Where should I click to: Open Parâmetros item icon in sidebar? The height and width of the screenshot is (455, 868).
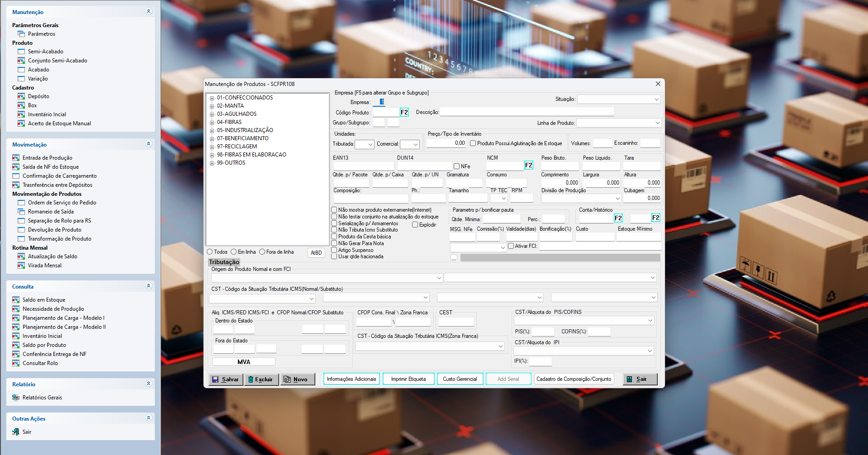pyautogui.click(x=21, y=34)
